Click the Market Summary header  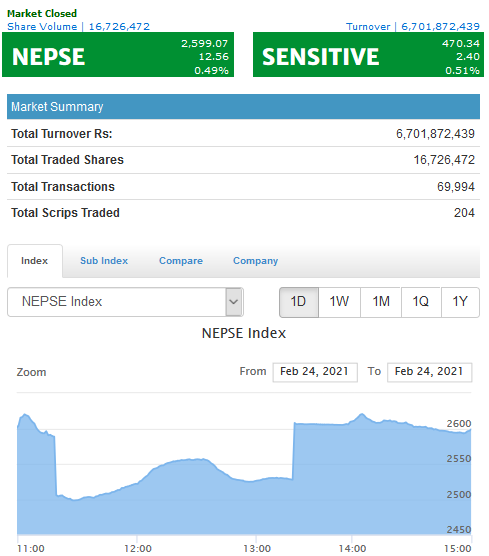coord(243,106)
